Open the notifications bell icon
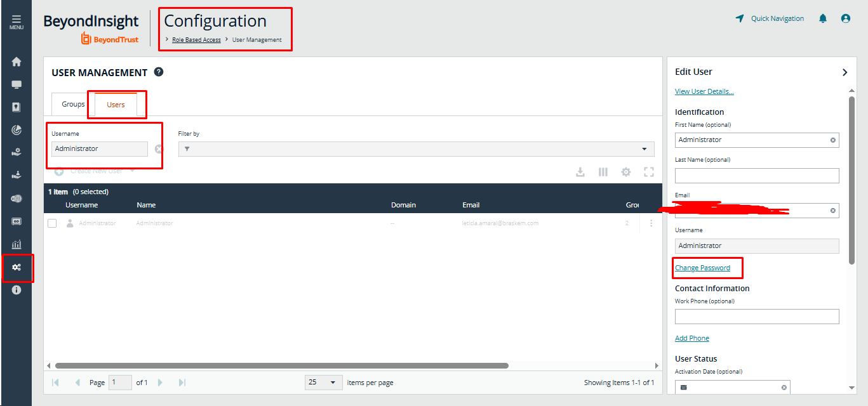The height and width of the screenshot is (406, 868). [823, 18]
